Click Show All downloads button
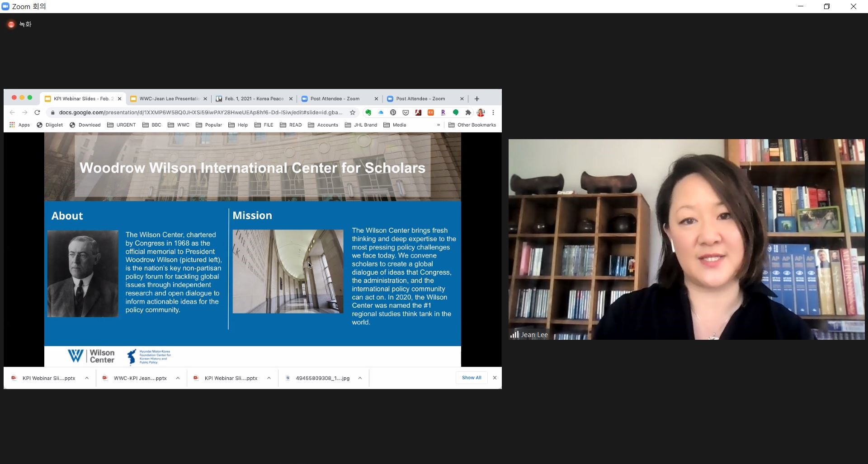The image size is (868, 464). coord(472,378)
